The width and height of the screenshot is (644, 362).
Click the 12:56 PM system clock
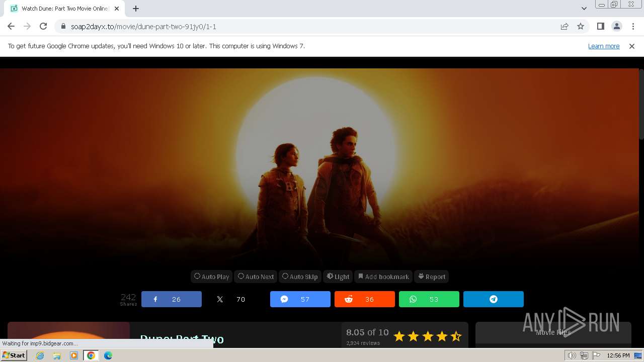(x=618, y=355)
